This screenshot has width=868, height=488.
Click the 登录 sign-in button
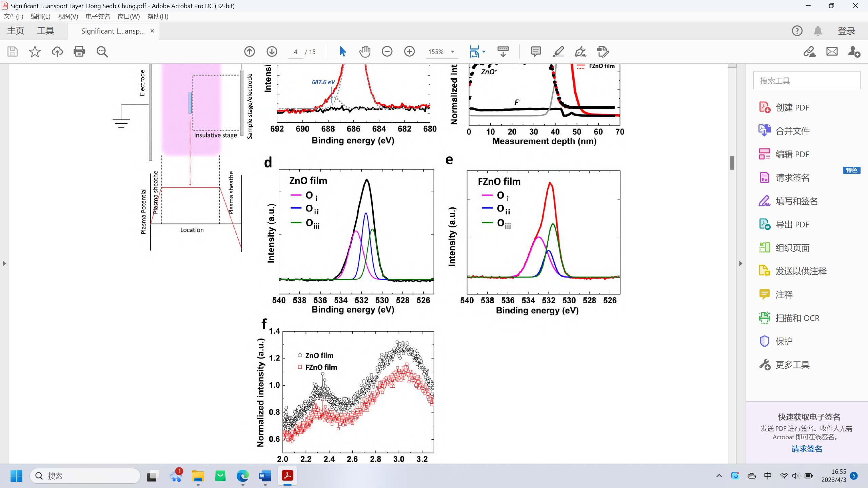(x=847, y=31)
